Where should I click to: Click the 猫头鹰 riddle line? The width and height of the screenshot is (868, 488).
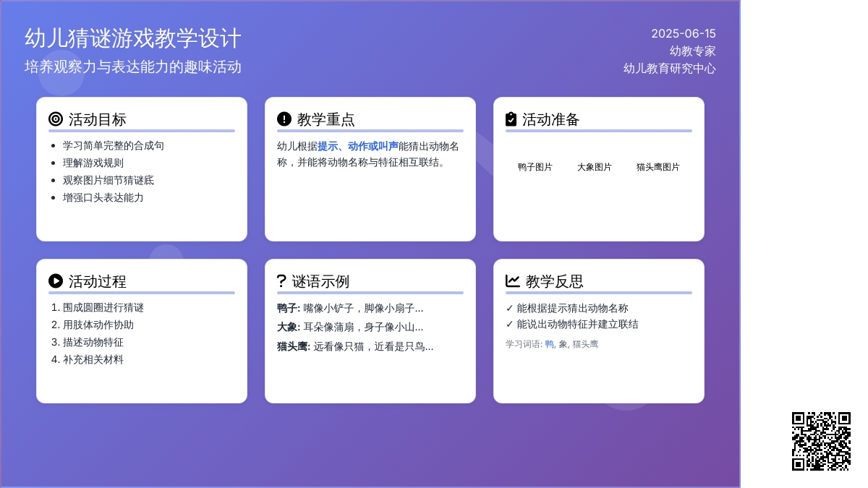click(x=355, y=346)
